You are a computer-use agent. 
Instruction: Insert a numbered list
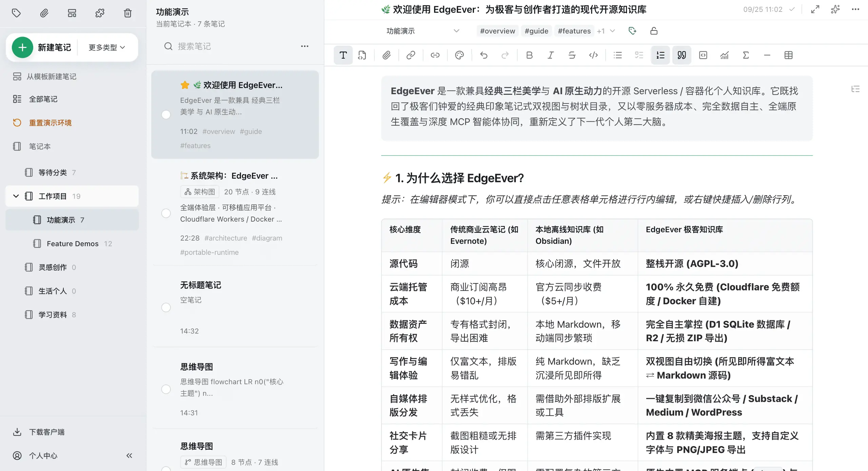pyautogui.click(x=660, y=55)
